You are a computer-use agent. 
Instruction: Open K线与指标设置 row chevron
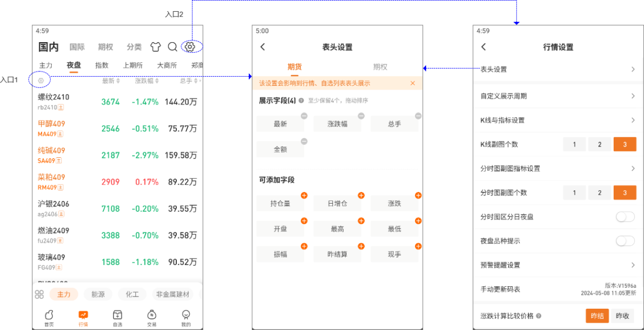pyautogui.click(x=633, y=120)
